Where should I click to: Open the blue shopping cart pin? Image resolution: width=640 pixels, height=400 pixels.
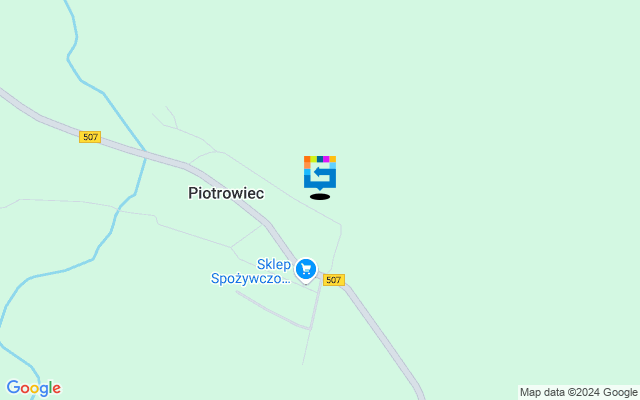click(306, 271)
